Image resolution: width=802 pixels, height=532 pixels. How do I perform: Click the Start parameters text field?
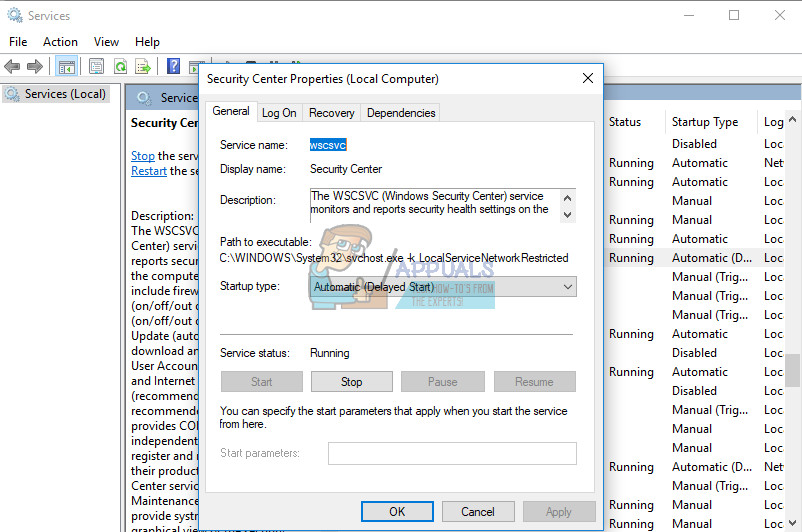point(452,453)
